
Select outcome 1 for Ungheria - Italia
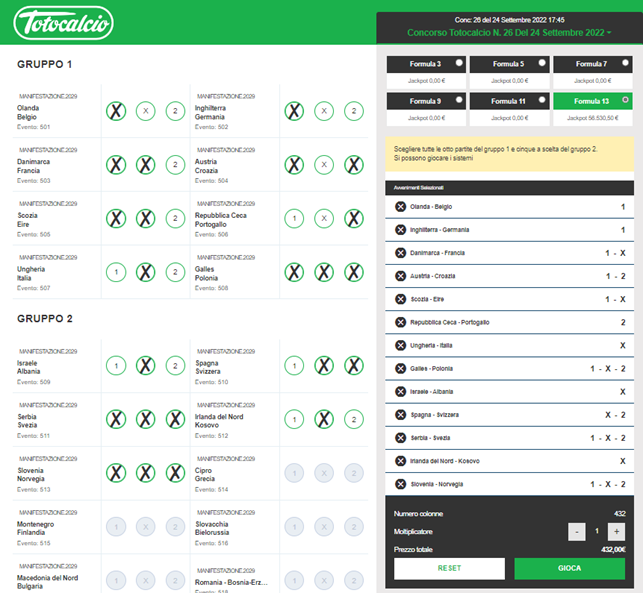tap(116, 272)
